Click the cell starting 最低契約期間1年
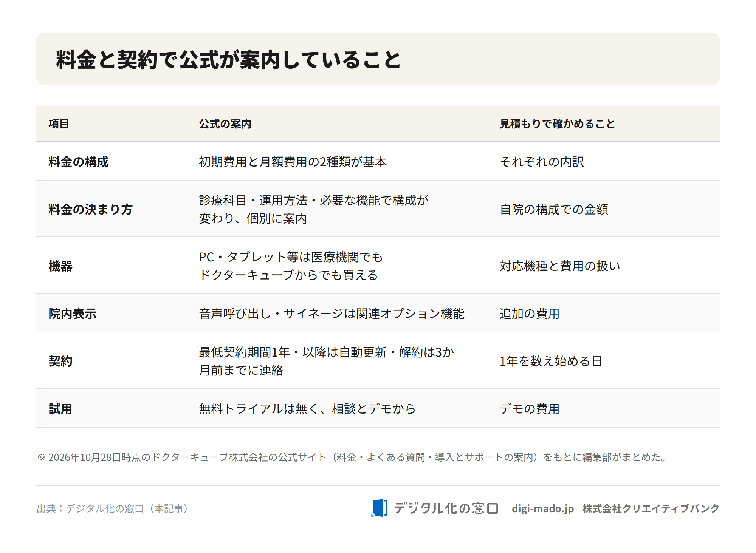 pyautogui.click(x=326, y=361)
